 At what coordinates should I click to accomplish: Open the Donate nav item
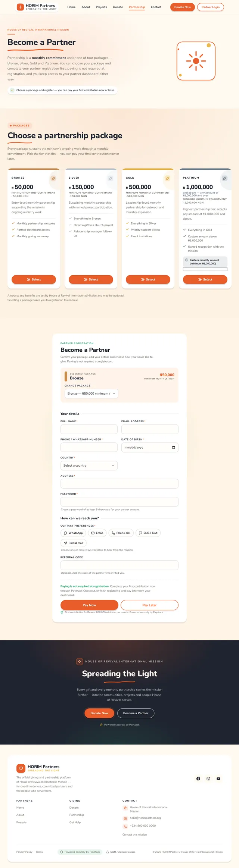[x=118, y=7]
